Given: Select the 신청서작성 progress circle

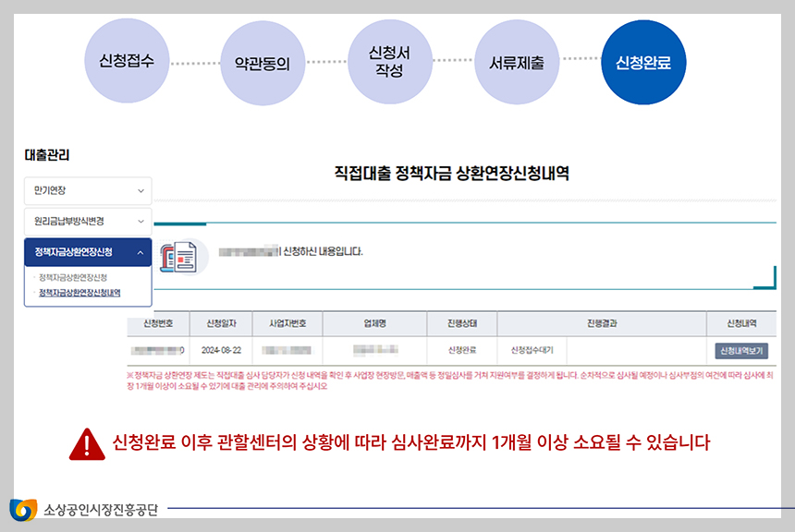Looking at the screenshot, I should point(390,65).
